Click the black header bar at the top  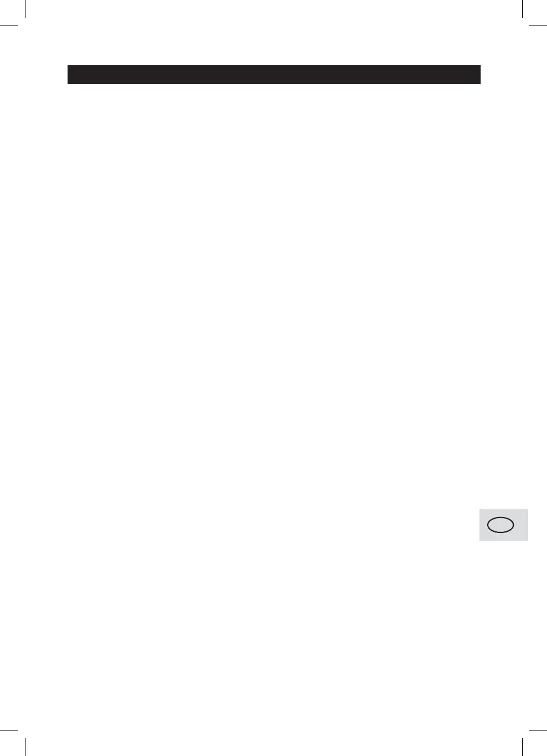273,75
